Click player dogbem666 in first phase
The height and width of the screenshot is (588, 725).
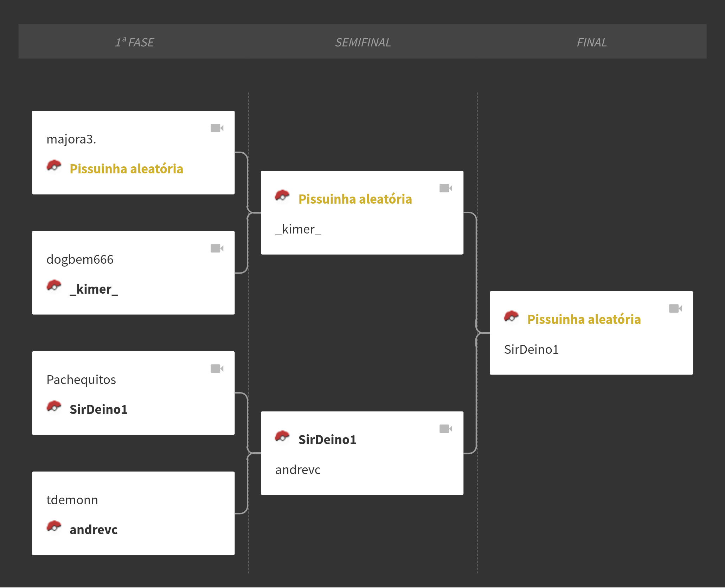tap(80, 260)
